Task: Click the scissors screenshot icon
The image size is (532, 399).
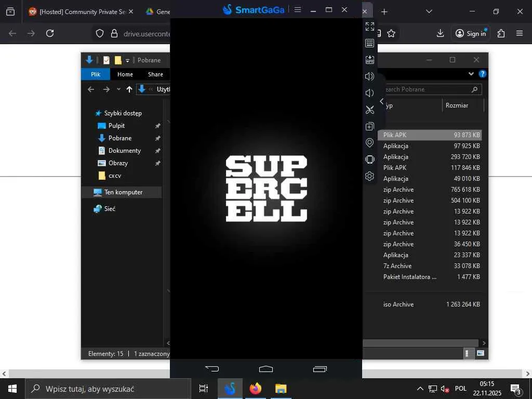Action: (369, 110)
